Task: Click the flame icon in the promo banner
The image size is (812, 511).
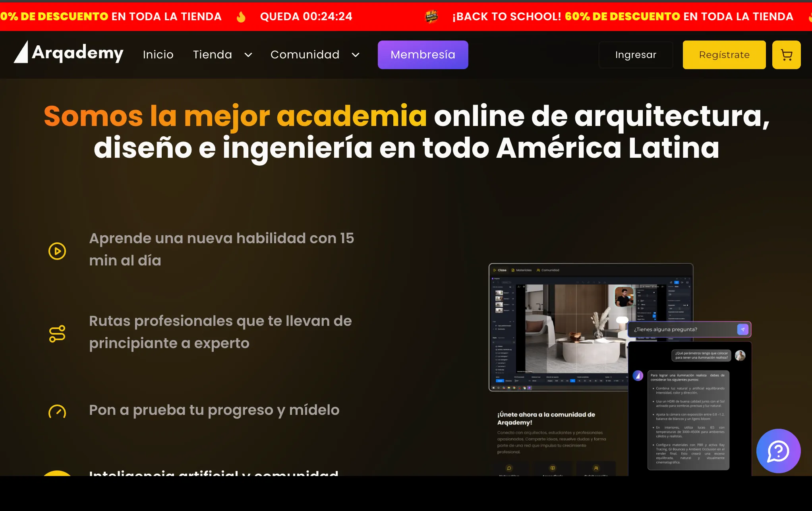Action: (241, 17)
